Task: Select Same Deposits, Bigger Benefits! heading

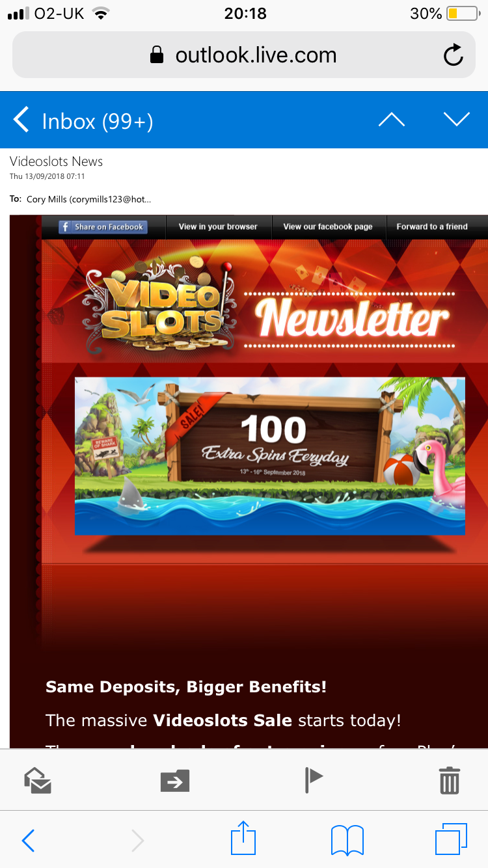Action: pos(186,687)
